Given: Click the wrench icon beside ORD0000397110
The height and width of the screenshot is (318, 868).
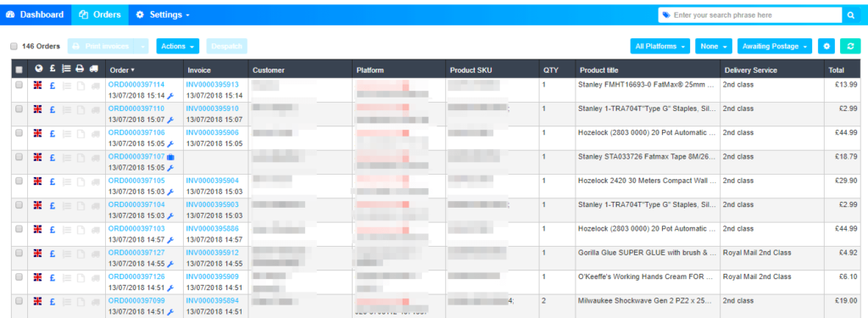Looking at the screenshot, I should pos(170,120).
